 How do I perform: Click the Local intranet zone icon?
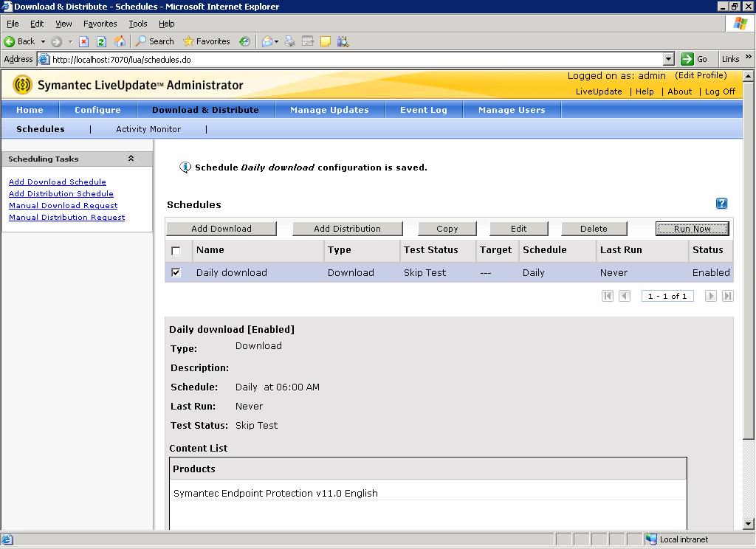click(x=651, y=539)
